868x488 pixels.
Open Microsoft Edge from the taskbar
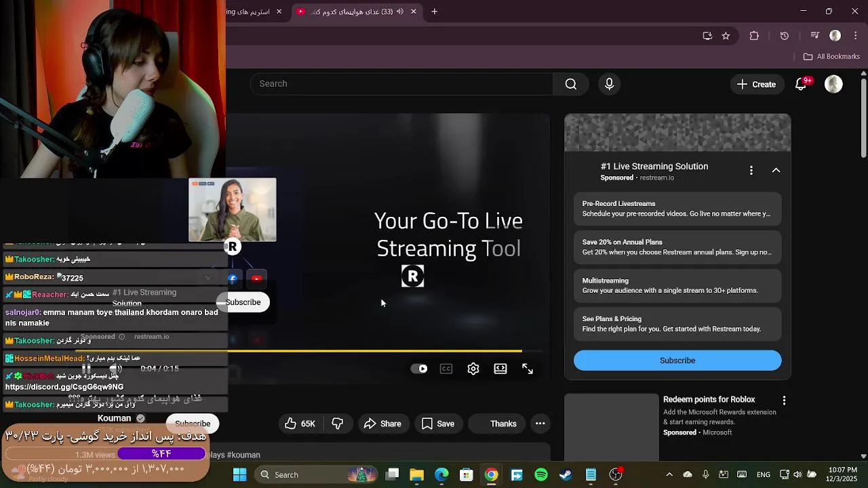pos(441,474)
